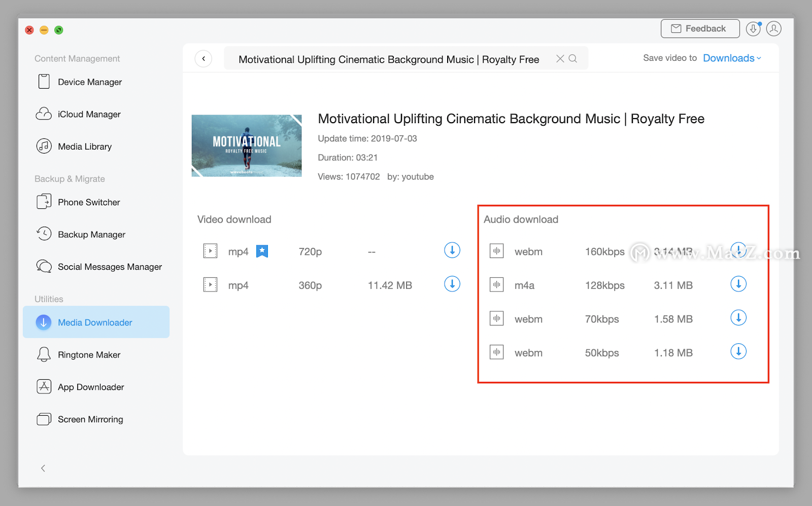The width and height of the screenshot is (812, 506).
Task: Click the '720p' resolution text
Action: coord(310,251)
